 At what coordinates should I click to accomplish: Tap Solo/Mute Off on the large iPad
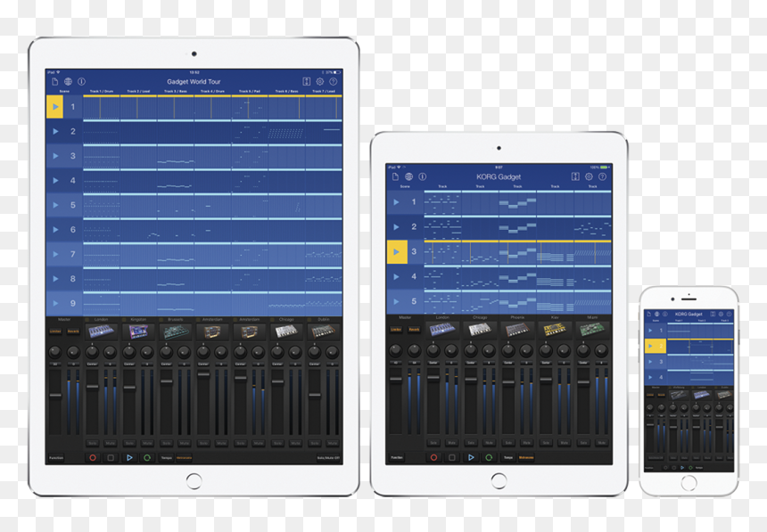[x=328, y=458]
